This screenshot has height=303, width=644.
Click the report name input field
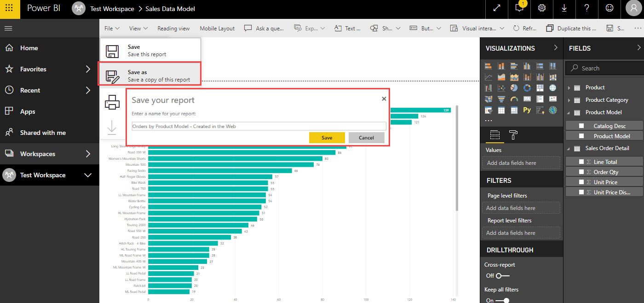pyautogui.click(x=259, y=126)
